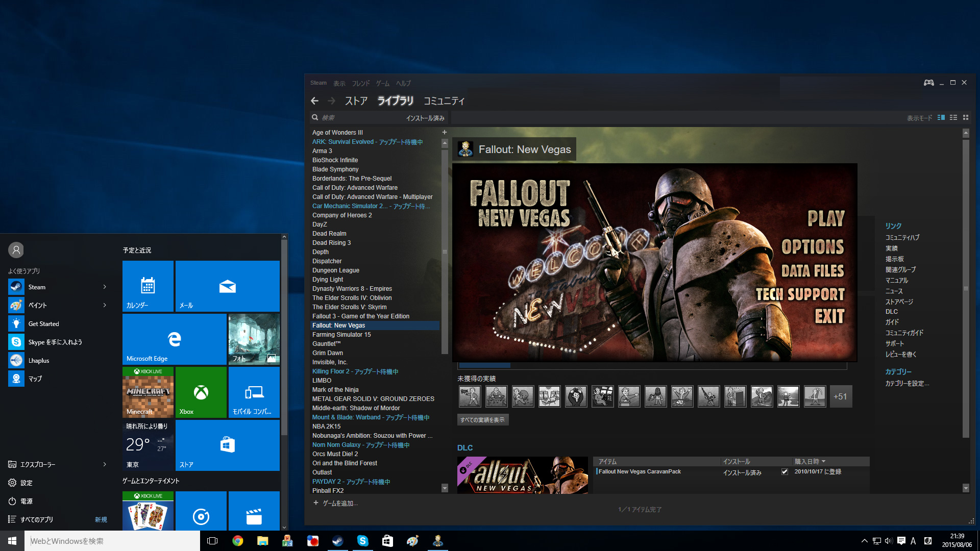The image size is (980, 551).
Task: Open the Calendar tile
Action: [148, 286]
